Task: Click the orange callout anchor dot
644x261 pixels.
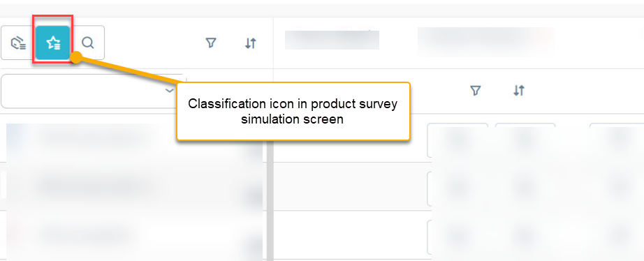Action: click(76, 57)
